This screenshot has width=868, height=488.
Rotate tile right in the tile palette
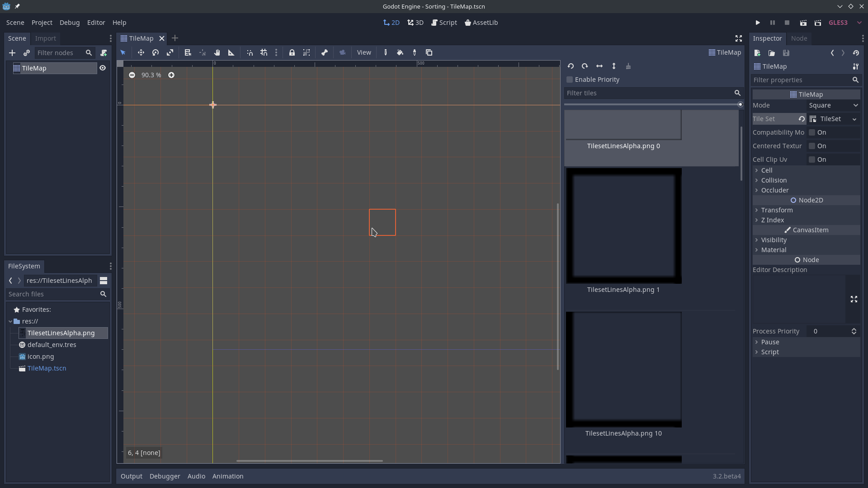tap(585, 66)
